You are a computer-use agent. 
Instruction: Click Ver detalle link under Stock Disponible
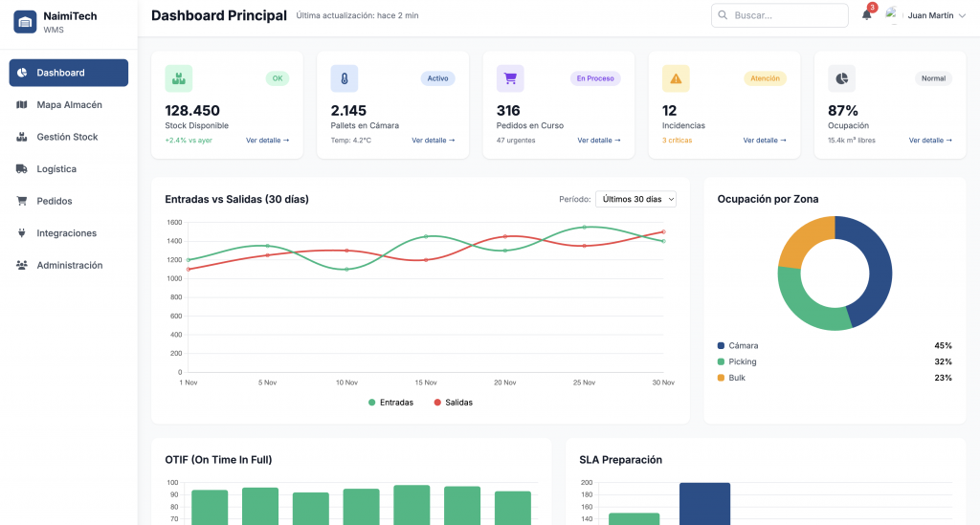click(267, 141)
